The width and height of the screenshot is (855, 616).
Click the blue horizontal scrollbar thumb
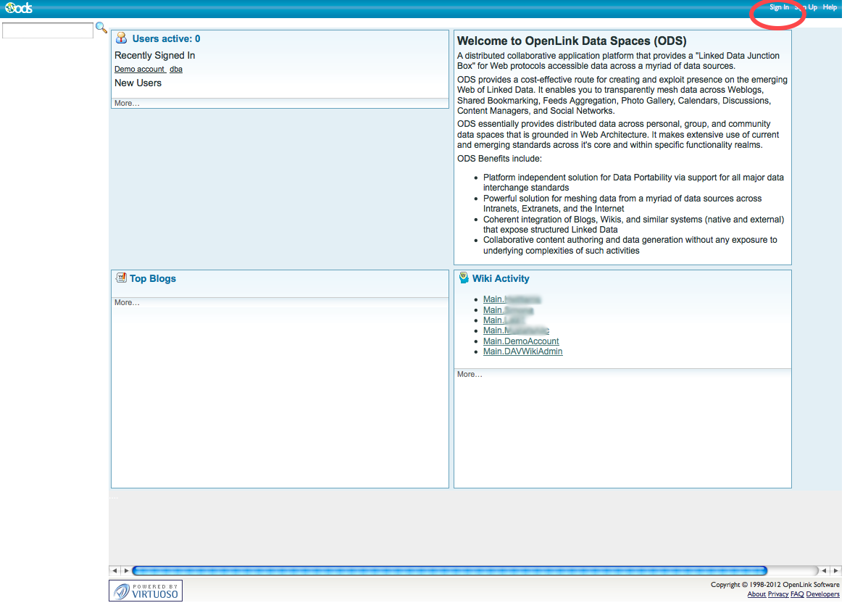click(449, 571)
